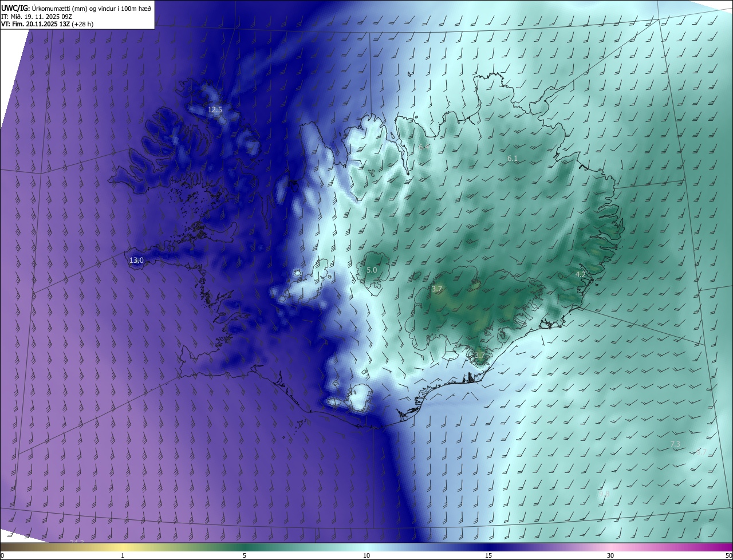This screenshot has height=560, width=733.
Task: Click the 50 tick on the color scale
Action: (728, 556)
